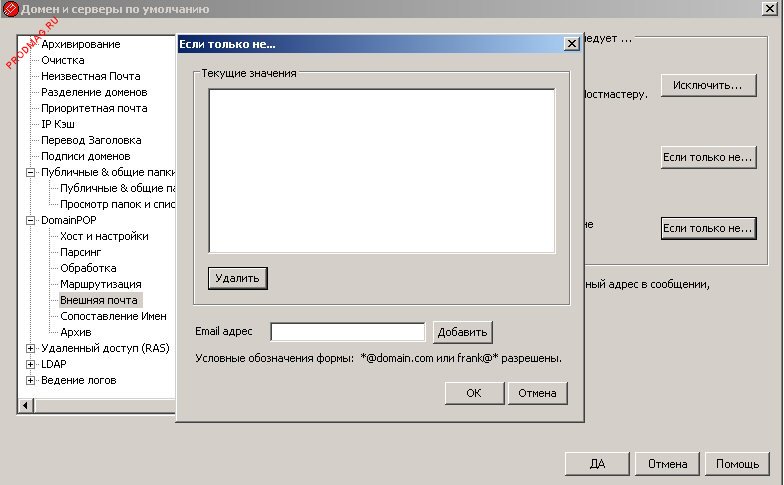The width and height of the screenshot is (784, 485).
Task: Select the 'Маршрутизация' tree item
Action: point(100,284)
